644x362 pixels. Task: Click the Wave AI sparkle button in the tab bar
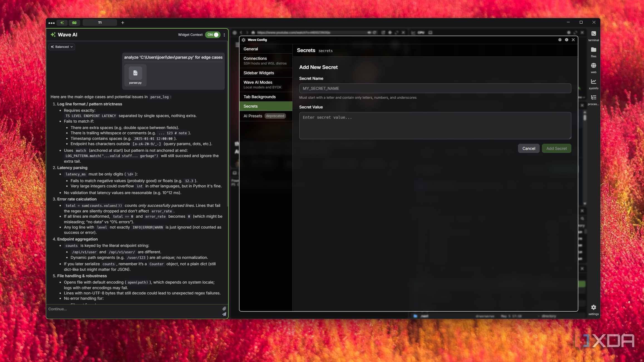click(62, 23)
